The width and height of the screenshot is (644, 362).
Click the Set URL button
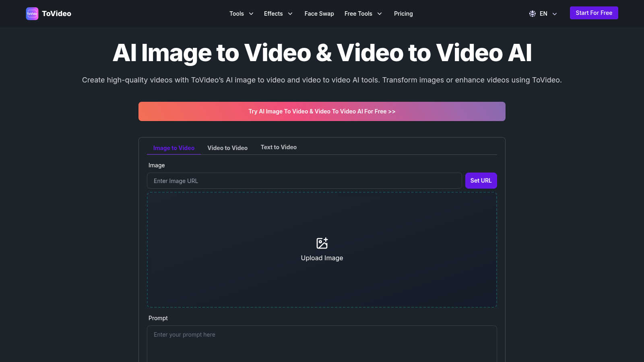click(481, 181)
